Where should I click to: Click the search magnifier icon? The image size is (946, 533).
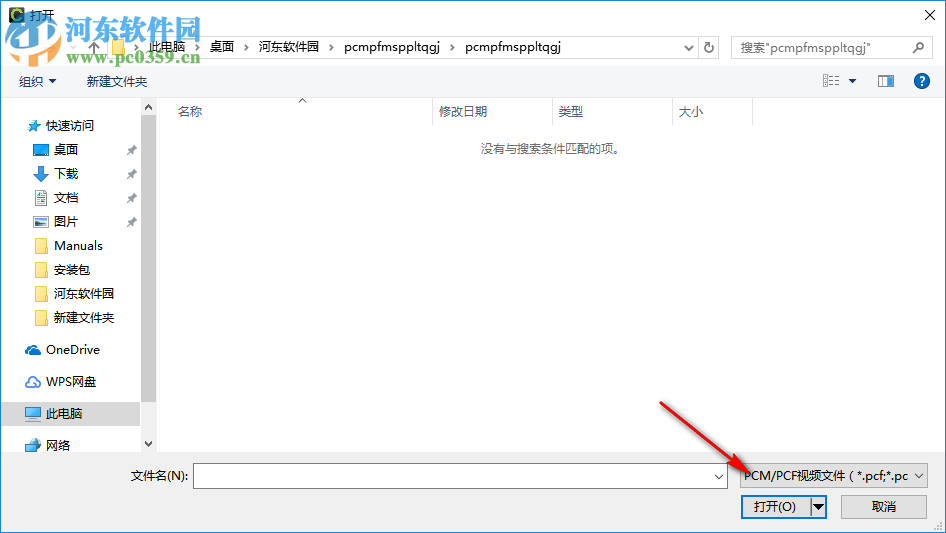pos(918,47)
